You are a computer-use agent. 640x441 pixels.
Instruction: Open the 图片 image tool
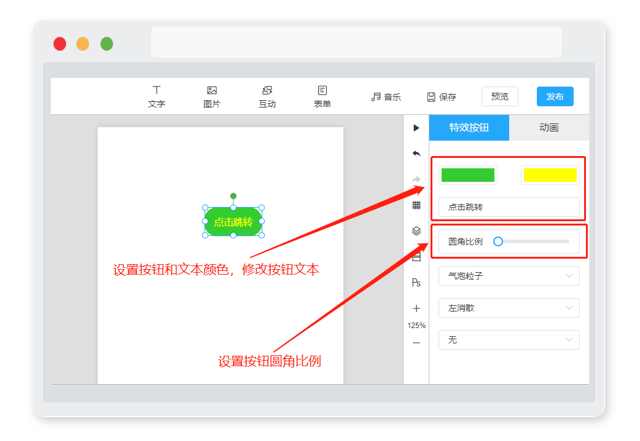(211, 97)
